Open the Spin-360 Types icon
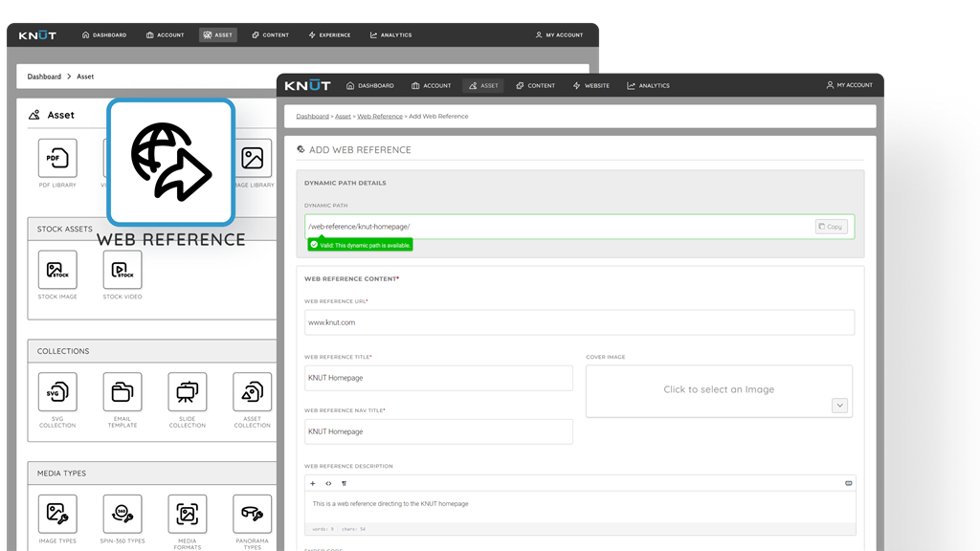 coord(122,514)
